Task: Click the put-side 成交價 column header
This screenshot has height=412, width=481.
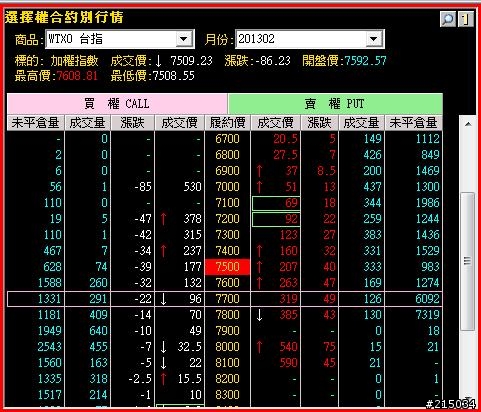Action: pyautogui.click(x=276, y=123)
